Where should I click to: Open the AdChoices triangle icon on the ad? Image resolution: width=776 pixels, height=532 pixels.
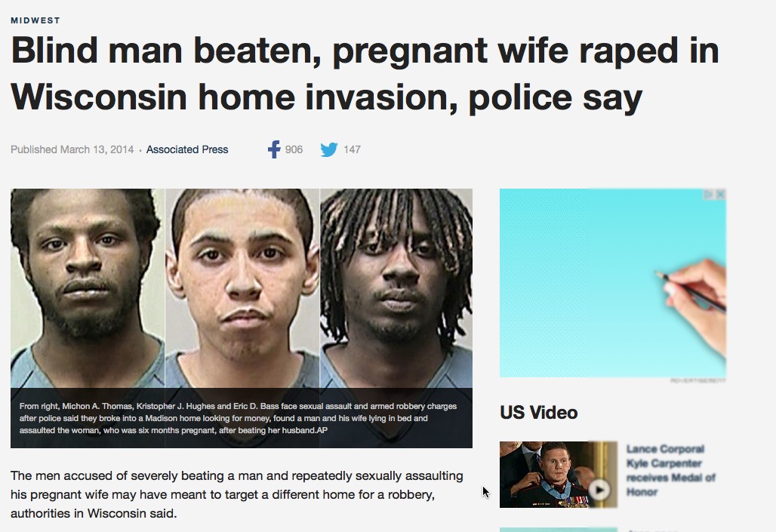(709, 195)
